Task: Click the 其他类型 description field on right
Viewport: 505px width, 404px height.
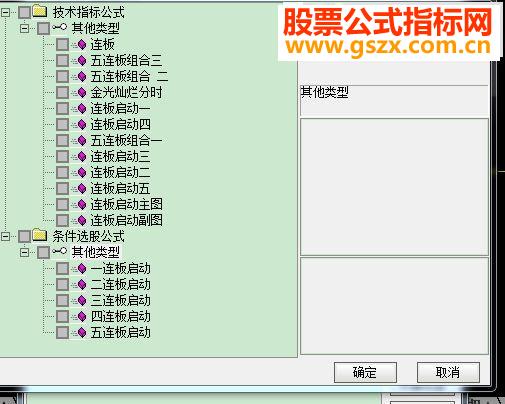Action: (394, 100)
